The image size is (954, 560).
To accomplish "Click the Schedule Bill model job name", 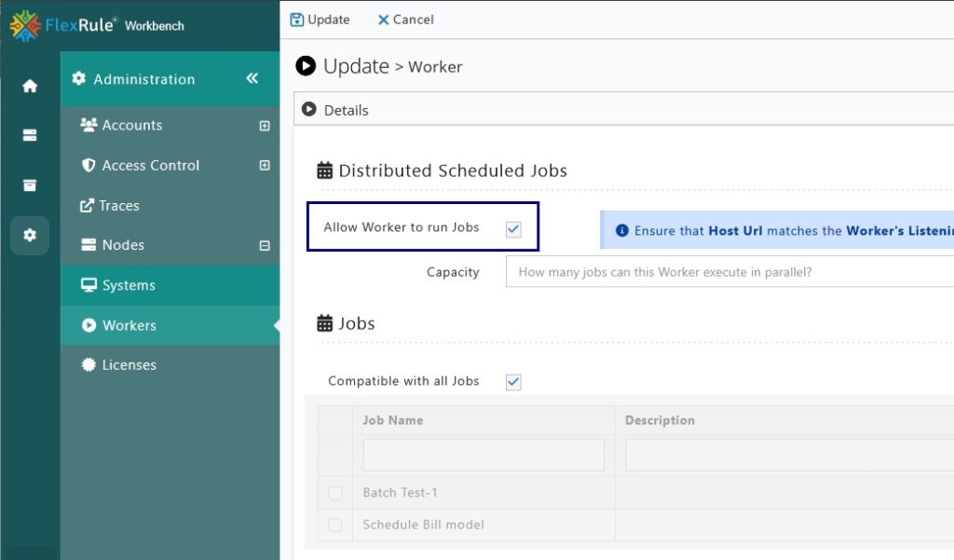I will pos(424,525).
